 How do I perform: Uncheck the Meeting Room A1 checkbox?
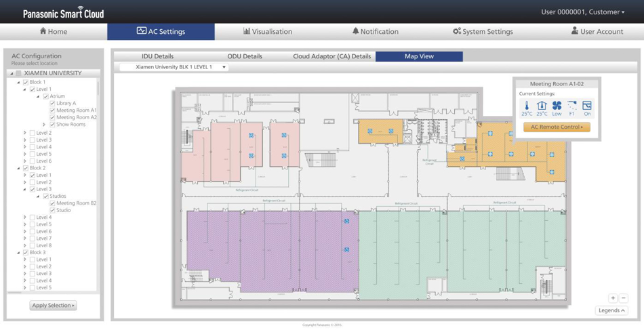point(52,110)
